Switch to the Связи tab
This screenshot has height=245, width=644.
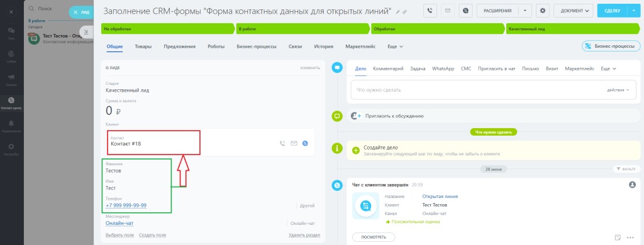296,46
